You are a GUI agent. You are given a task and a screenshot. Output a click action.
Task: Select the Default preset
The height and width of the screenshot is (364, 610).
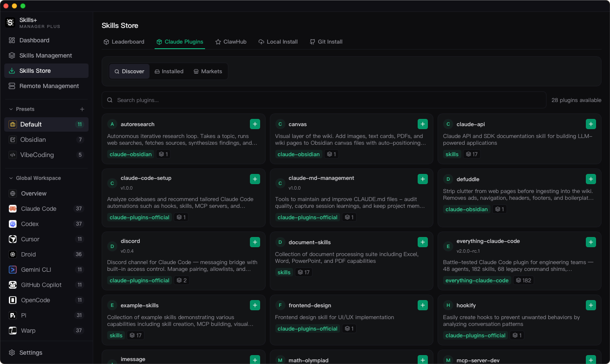click(46, 124)
